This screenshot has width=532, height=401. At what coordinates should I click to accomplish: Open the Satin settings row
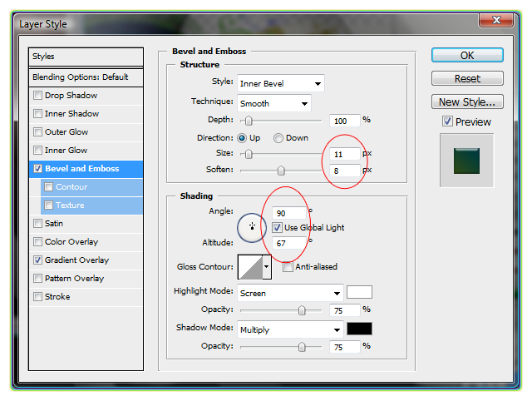point(86,224)
